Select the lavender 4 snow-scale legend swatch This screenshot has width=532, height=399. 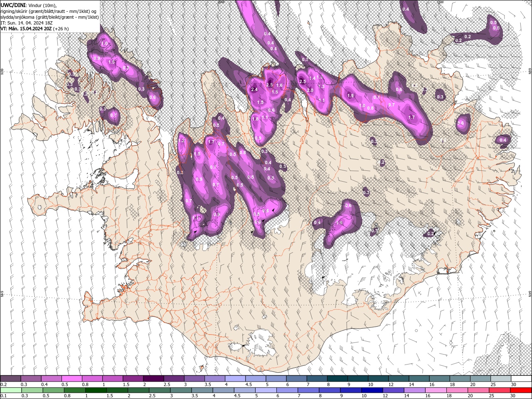click(x=234, y=379)
